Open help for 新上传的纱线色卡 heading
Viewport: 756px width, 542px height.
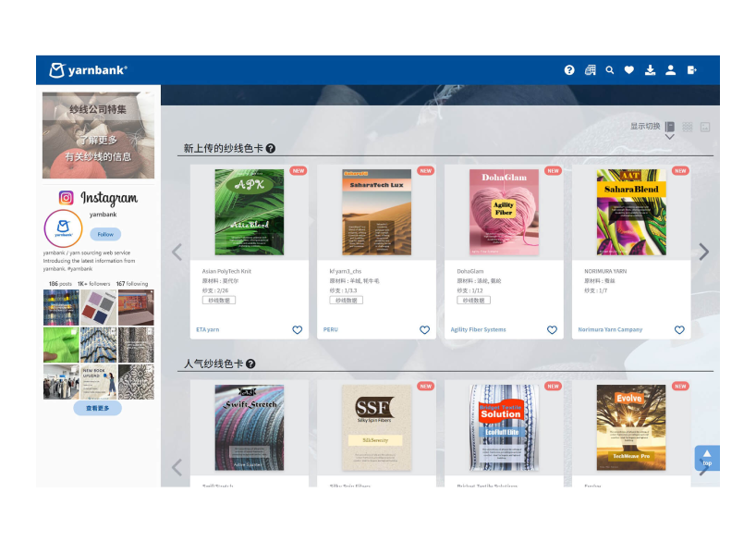point(271,149)
